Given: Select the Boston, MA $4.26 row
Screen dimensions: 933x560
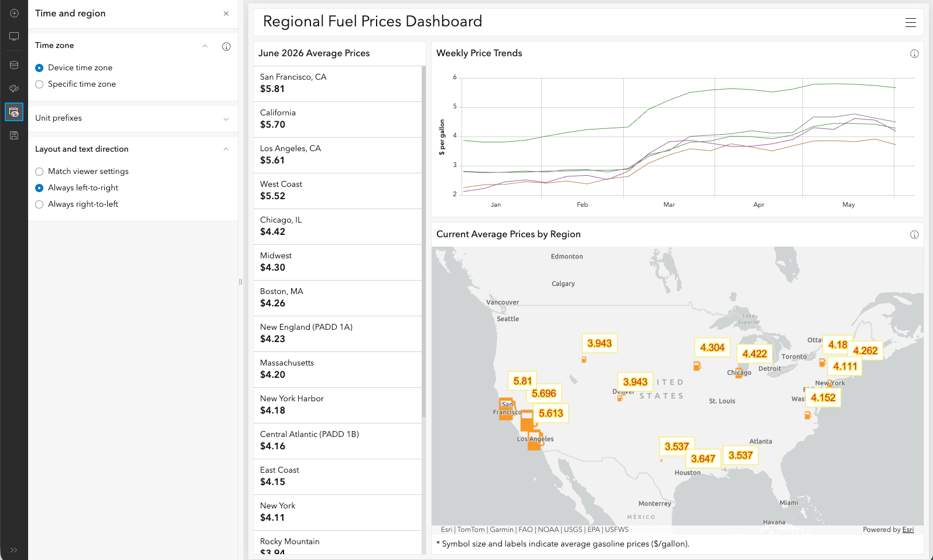Looking at the screenshot, I should pos(337,298).
